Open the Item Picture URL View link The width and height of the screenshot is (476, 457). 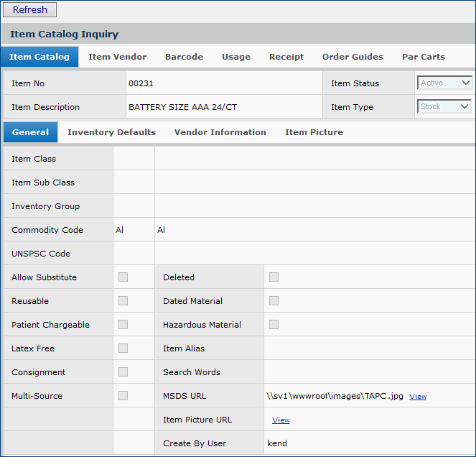[x=281, y=420]
